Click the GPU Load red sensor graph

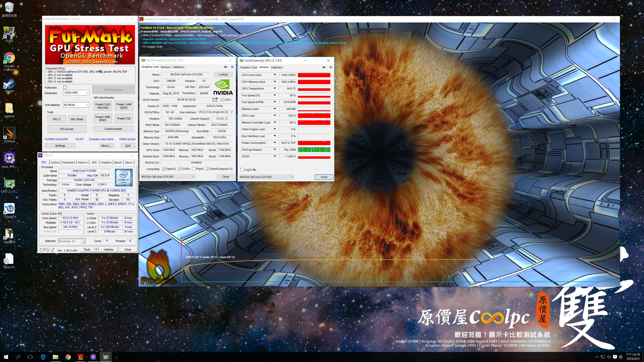314,116
